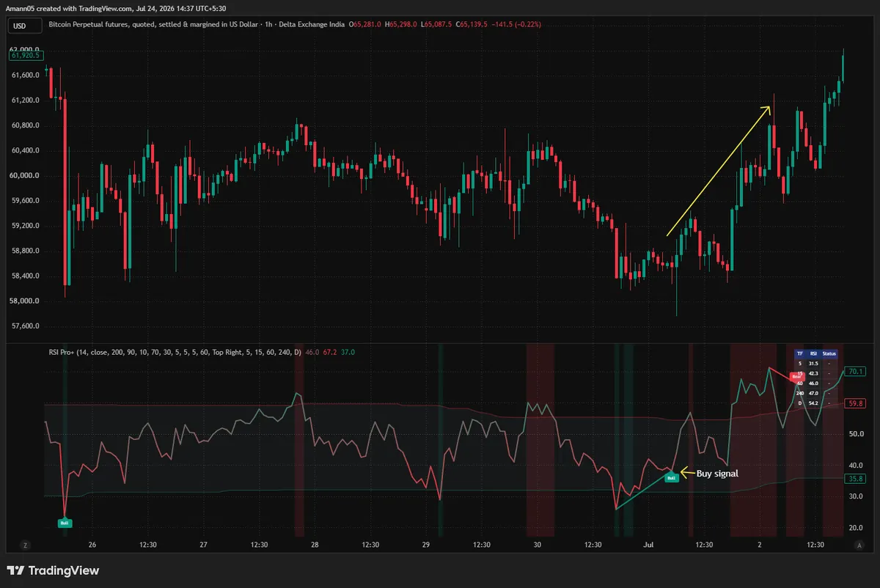This screenshot has width=880, height=588.
Task: Click the 61,200.0 price axis label
Action: pyautogui.click(x=25, y=100)
